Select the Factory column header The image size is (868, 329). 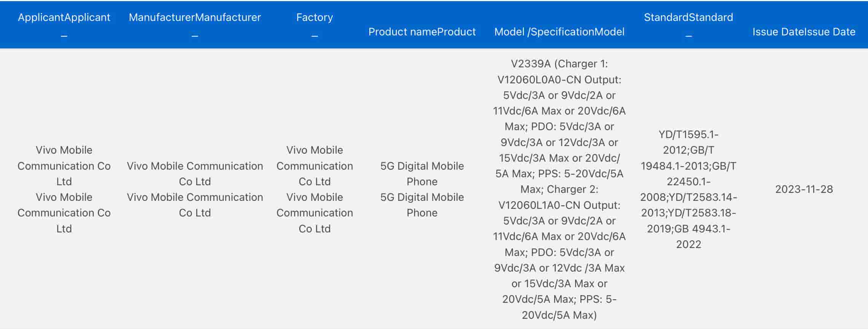[x=315, y=17]
